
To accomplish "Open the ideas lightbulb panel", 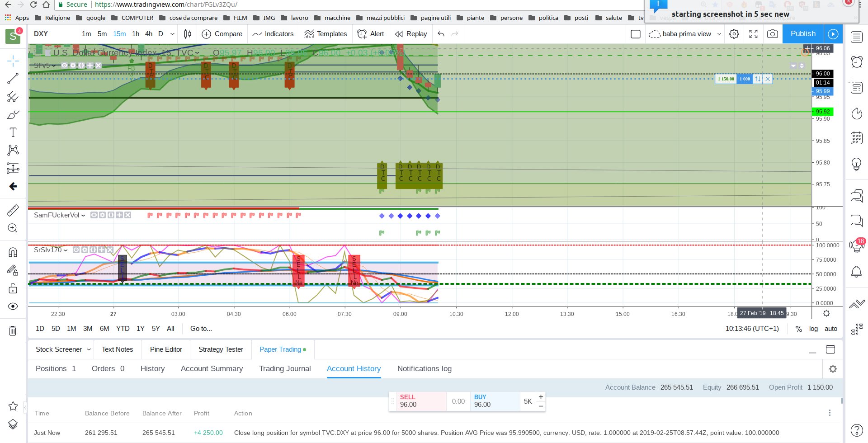I will point(857,164).
